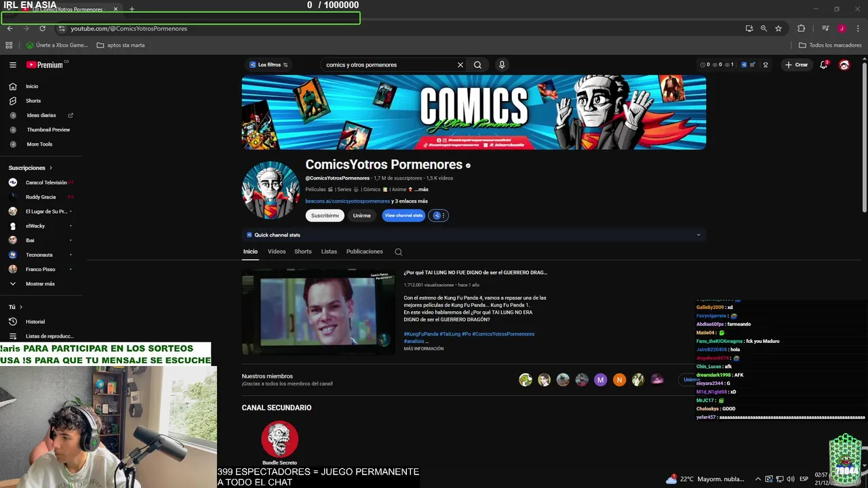Open the Chrome profile J avatar
Viewport: 868px width, 488px height.
(842, 28)
